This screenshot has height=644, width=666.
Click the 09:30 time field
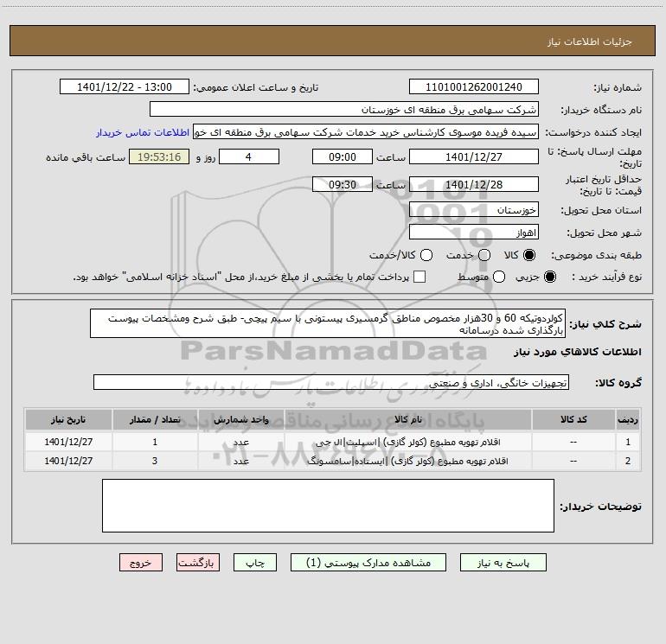click(x=342, y=184)
